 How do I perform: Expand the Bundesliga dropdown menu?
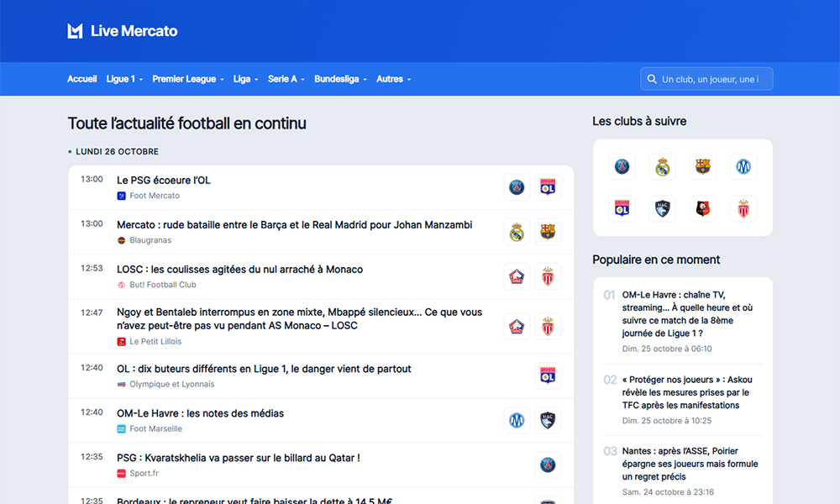(341, 79)
